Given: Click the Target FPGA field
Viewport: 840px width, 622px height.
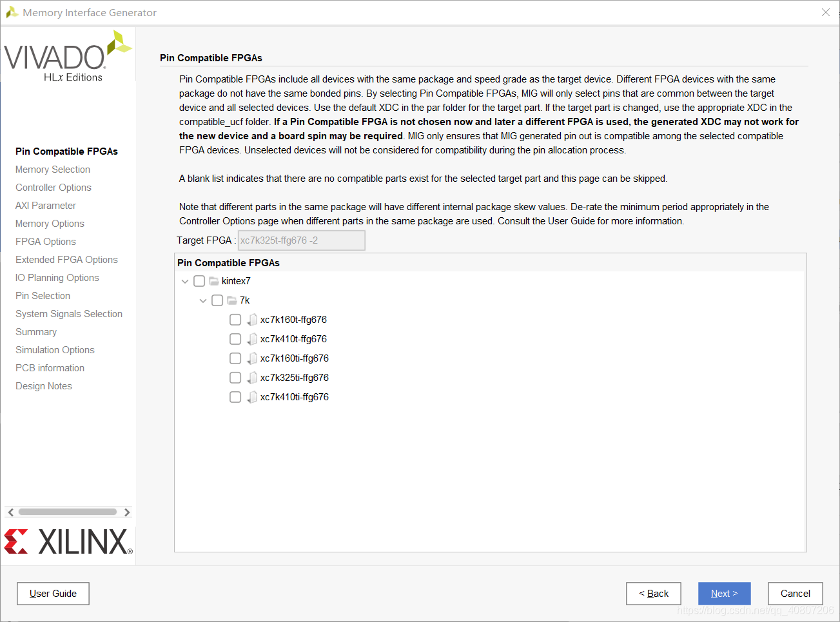Looking at the screenshot, I should (302, 240).
